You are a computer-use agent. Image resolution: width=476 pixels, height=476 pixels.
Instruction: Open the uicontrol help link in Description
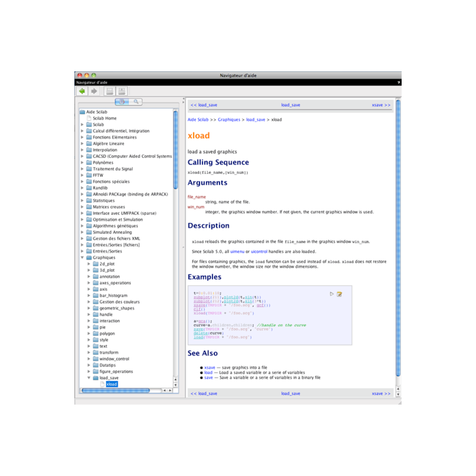click(x=259, y=251)
